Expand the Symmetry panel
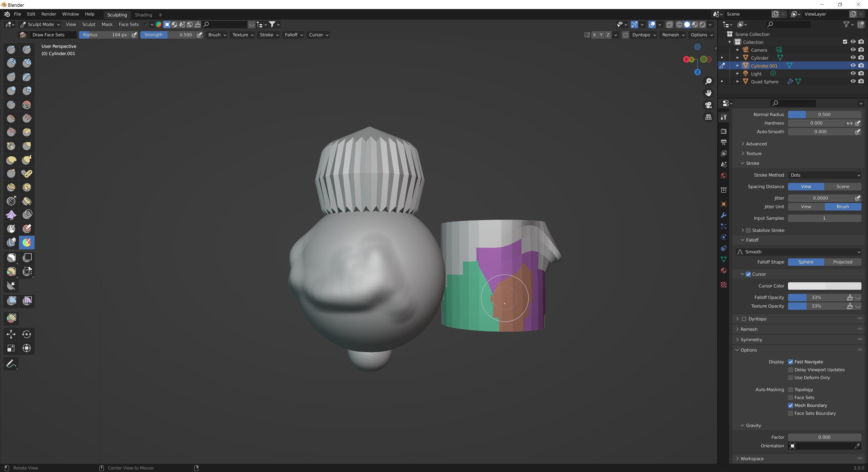This screenshot has width=868, height=472. pyautogui.click(x=751, y=340)
